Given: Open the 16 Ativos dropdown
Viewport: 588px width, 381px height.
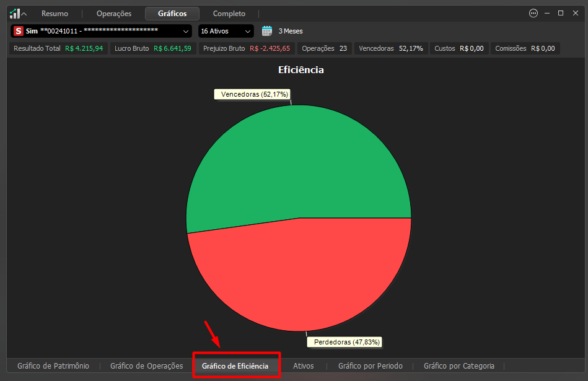Looking at the screenshot, I should coord(226,31).
